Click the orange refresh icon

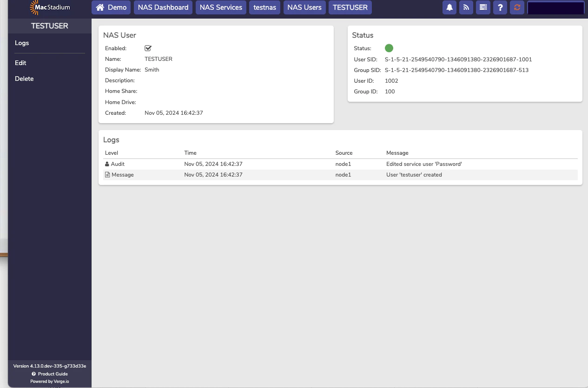(517, 7)
